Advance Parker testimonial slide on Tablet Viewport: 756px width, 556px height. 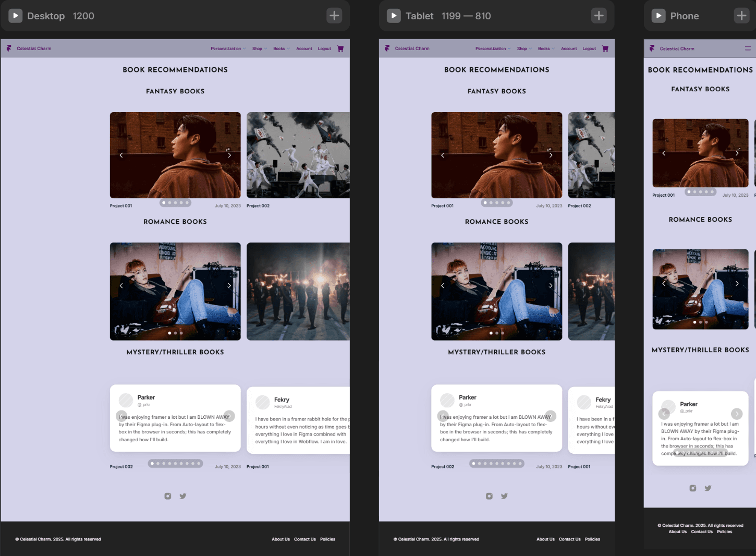click(551, 416)
